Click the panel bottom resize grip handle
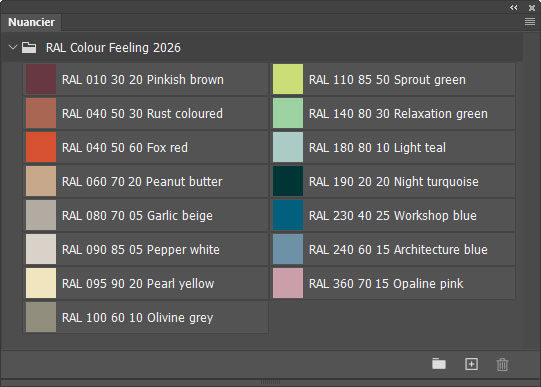The width and height of the screenshot is (541, 387). (270, 382)
